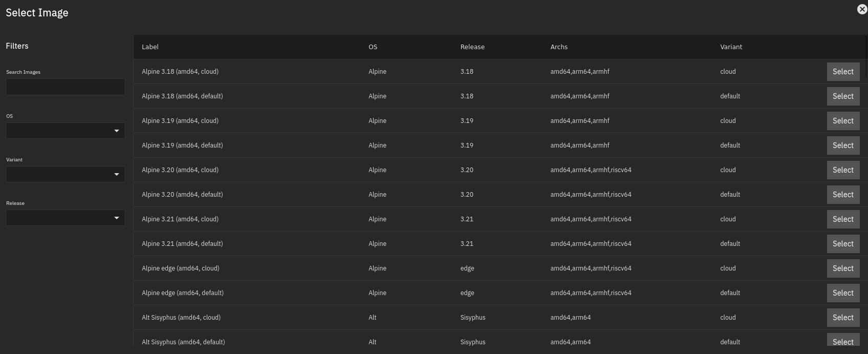Open the Release filter dropdown

(66, 218)
